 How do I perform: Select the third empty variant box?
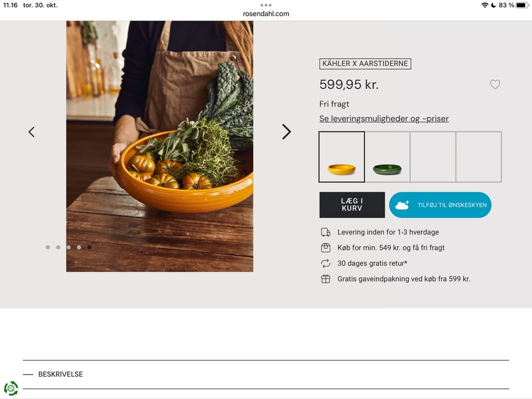[x=433, y=157]
